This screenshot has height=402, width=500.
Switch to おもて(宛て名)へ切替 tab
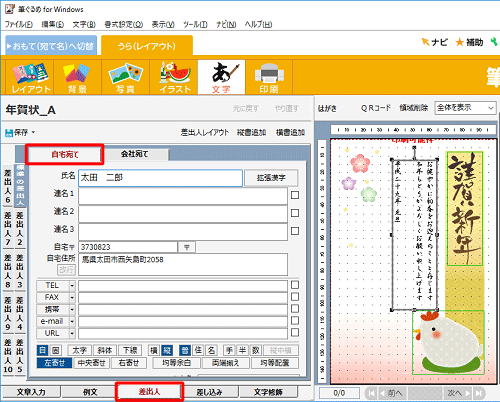51,46
